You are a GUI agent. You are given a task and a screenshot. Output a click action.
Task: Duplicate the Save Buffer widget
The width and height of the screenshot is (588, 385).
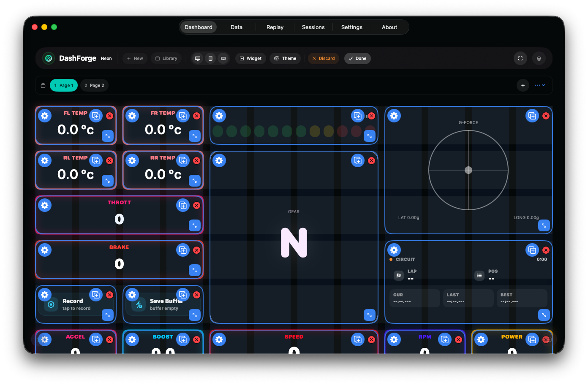(183, 295)
